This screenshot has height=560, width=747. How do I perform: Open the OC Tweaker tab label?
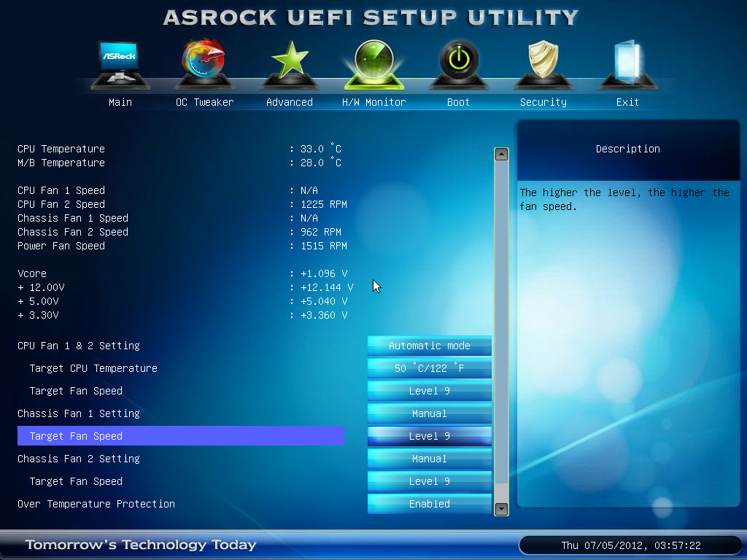click(205, 102)
